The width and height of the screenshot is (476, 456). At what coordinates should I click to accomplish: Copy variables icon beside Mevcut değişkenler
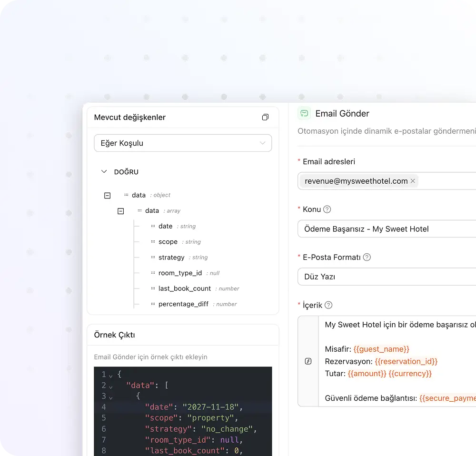[265, 117]
